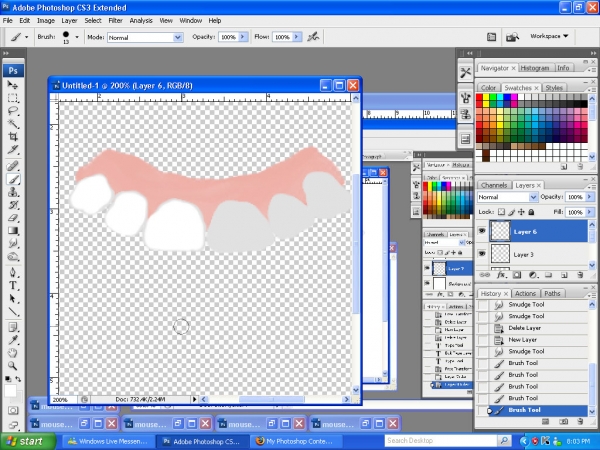Open the Workspace dropdown
This screenshot has width=600, height=450.
[549, 36]
